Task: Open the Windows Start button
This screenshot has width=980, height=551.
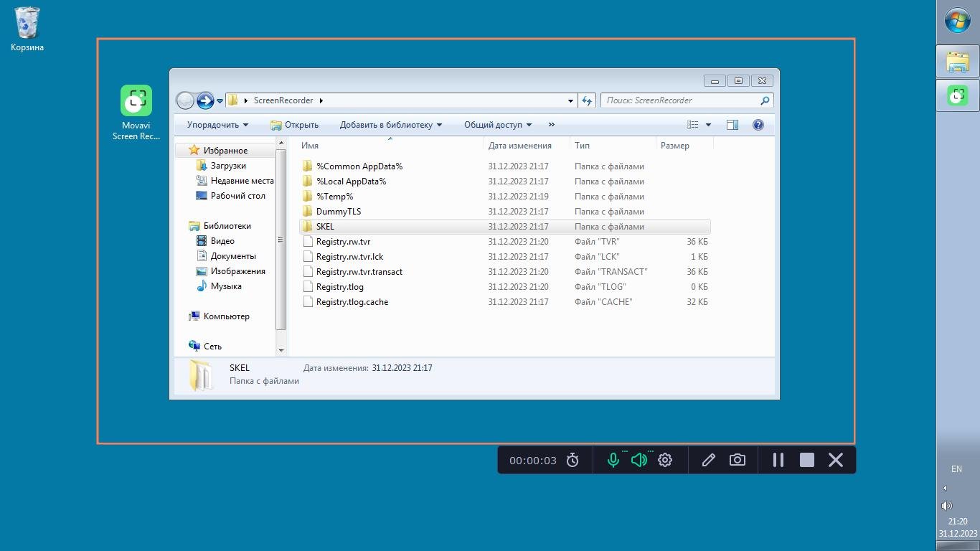Action: coord(958,21)
